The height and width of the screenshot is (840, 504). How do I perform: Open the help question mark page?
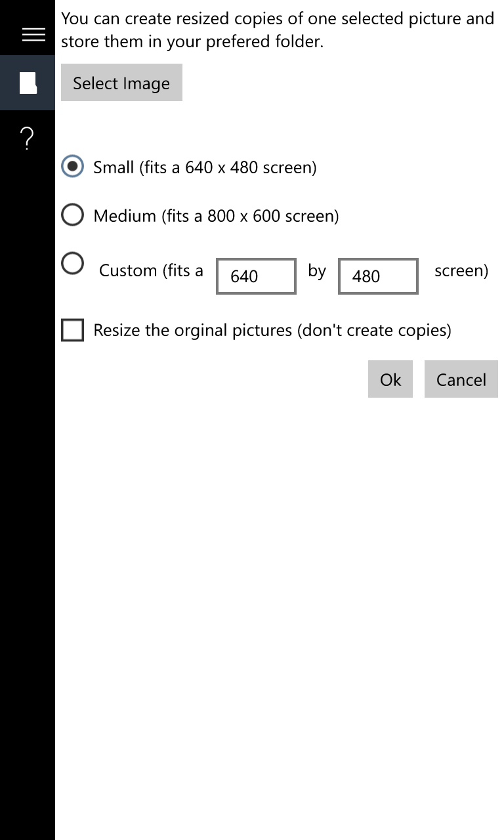(28, 138)
